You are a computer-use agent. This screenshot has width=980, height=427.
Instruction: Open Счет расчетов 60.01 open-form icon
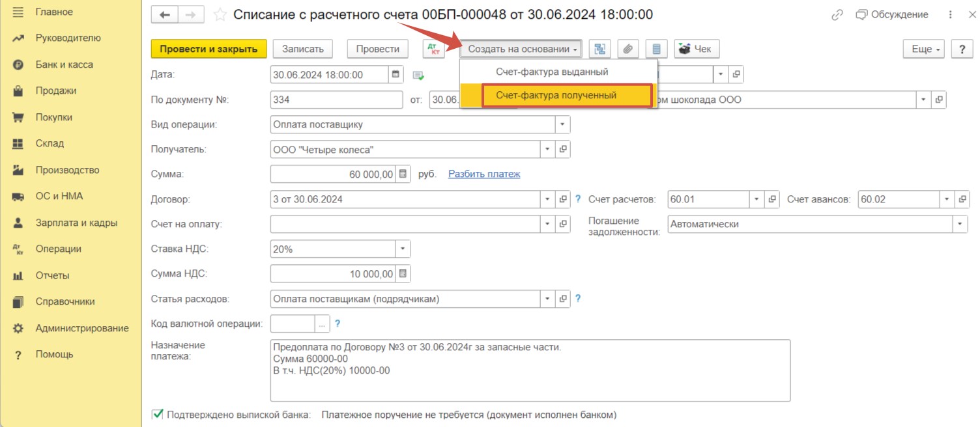(772, 199)
